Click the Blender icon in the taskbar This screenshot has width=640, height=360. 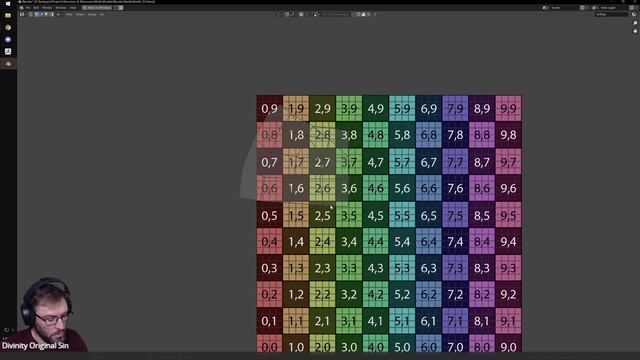coord(8,64)
